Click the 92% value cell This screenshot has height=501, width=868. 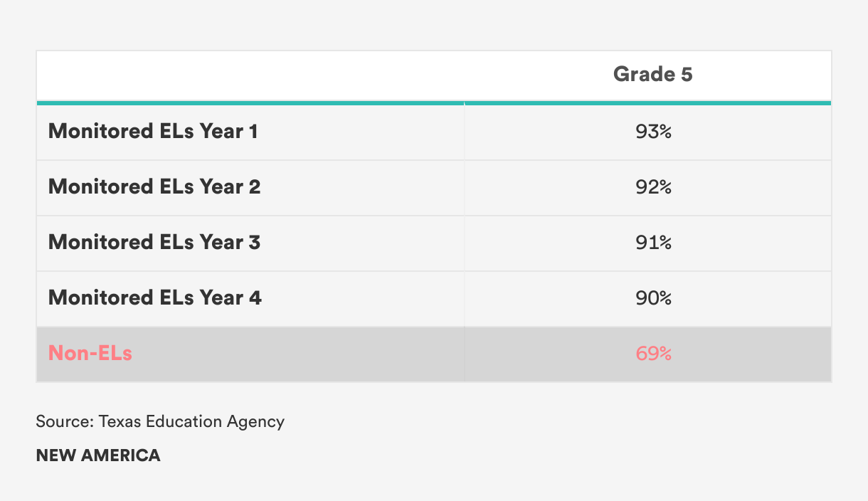click(x=653, y=187)
